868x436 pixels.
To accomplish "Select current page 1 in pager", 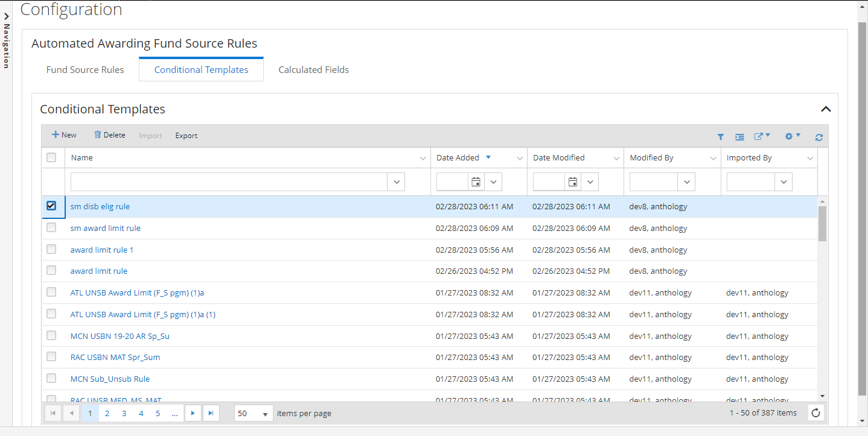I will click(90, 413).
